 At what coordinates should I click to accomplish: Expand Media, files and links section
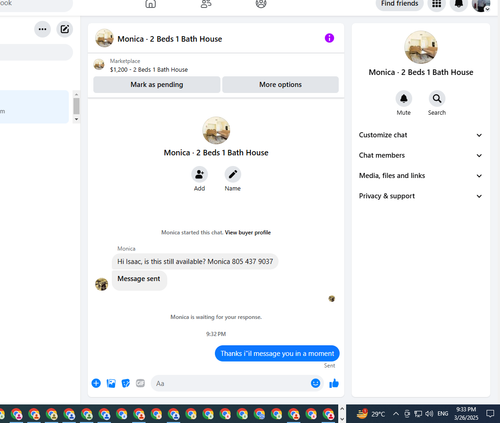coord(421,176)
